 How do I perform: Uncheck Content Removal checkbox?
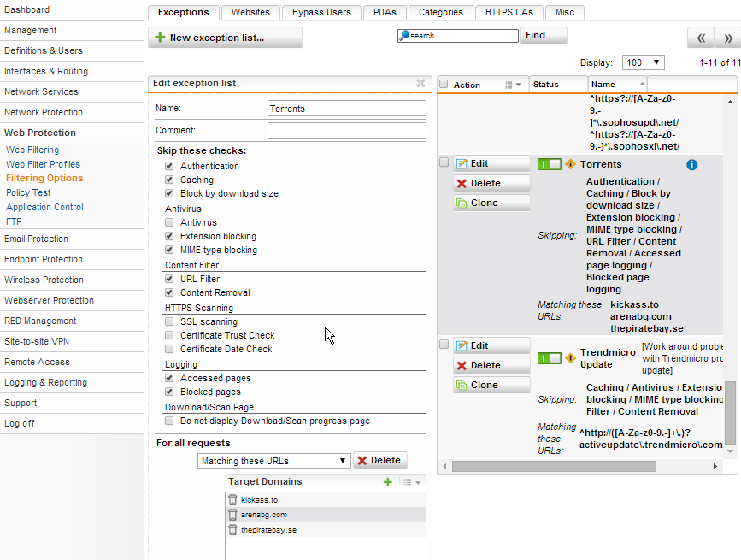(x=169, y=292)
